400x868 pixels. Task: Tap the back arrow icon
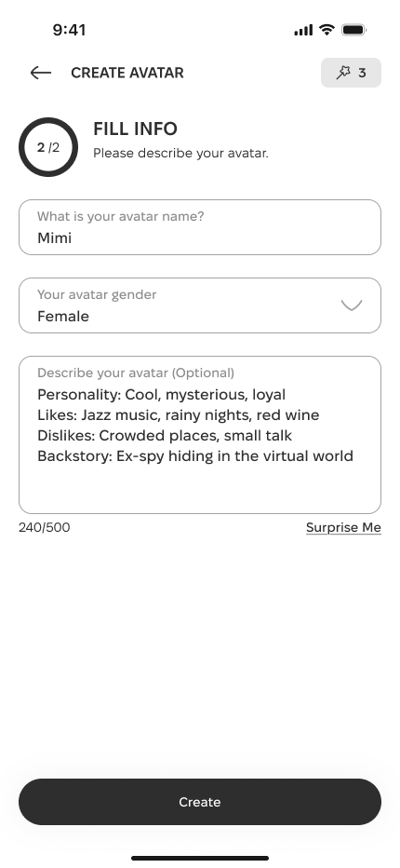coord(41,73)
